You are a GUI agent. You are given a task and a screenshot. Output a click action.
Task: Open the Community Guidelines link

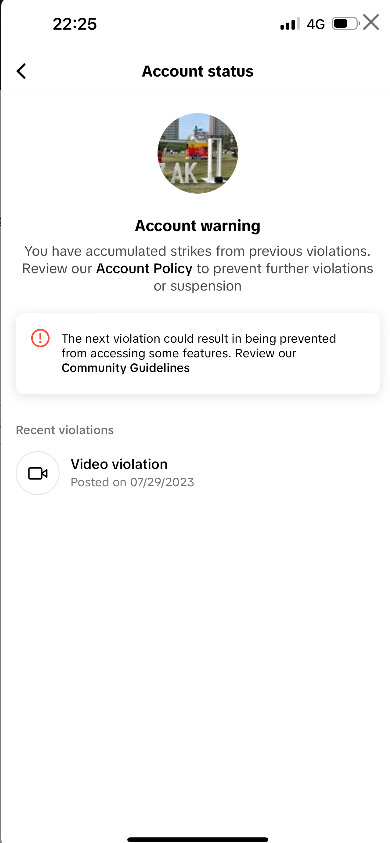(x=125, y=368)
